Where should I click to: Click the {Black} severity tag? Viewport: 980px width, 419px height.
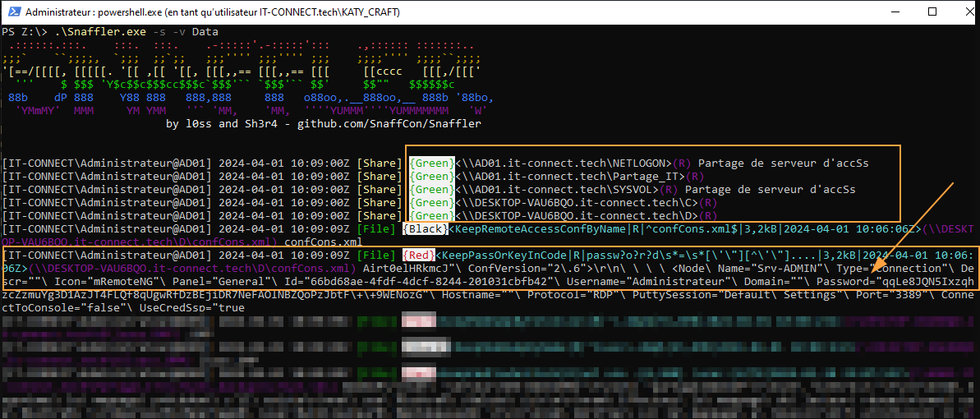pyautogui.click(x=426, y=229)
